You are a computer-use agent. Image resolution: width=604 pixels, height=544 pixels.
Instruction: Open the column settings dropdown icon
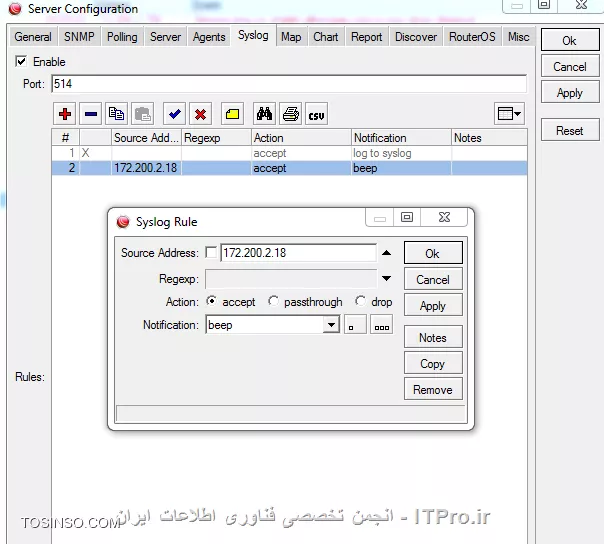[509, 114]
